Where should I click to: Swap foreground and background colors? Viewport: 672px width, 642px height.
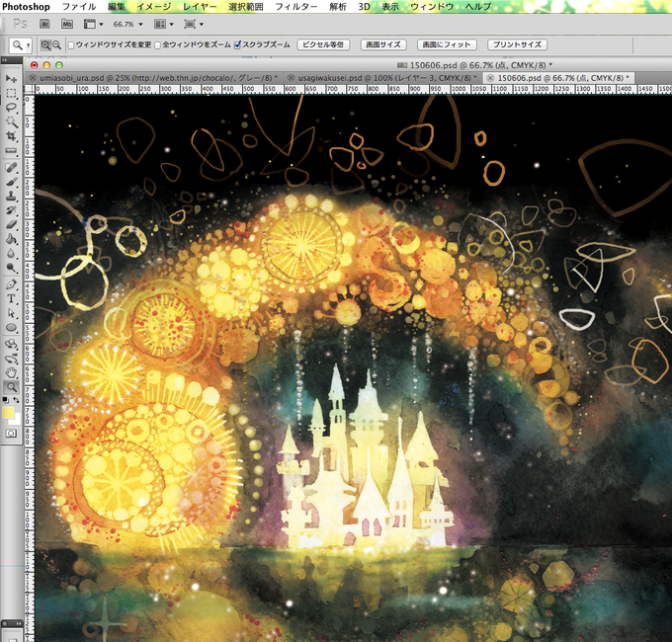click(x=16, y=400)
